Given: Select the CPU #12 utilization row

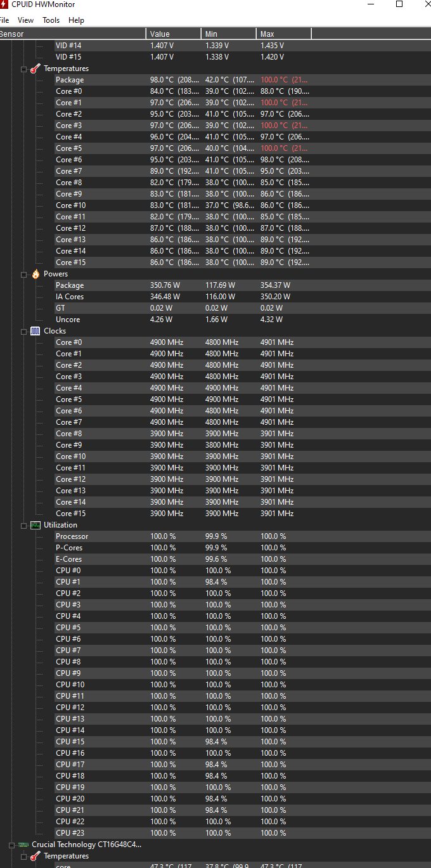Looking at the screenshot, I should pyautogui.click(x=70, y=708).
